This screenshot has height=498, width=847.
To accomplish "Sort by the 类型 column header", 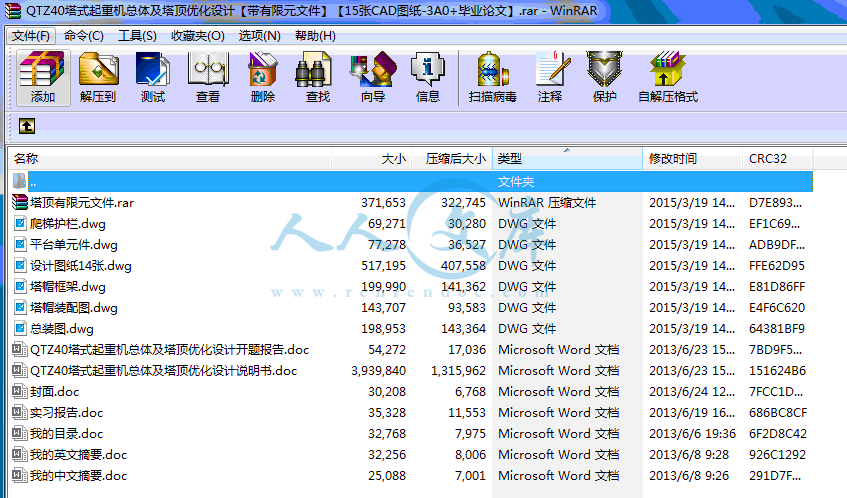I will [x=567, y=159].
